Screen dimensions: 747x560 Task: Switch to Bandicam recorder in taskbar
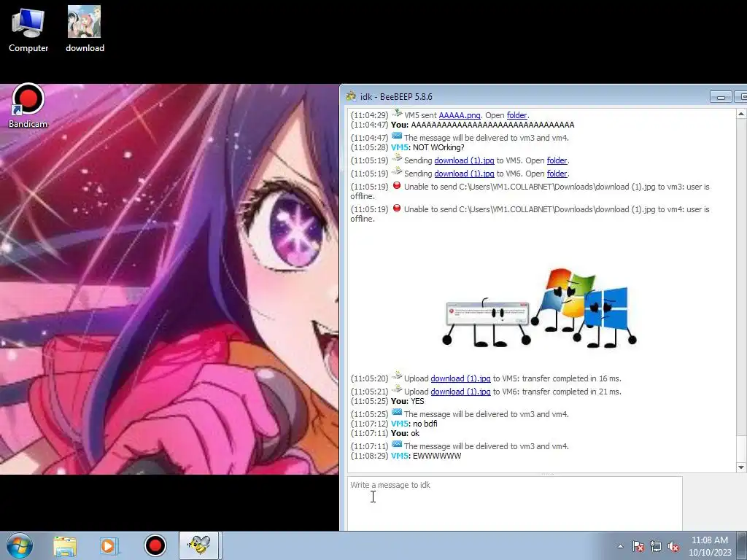(x=155, y=545)
